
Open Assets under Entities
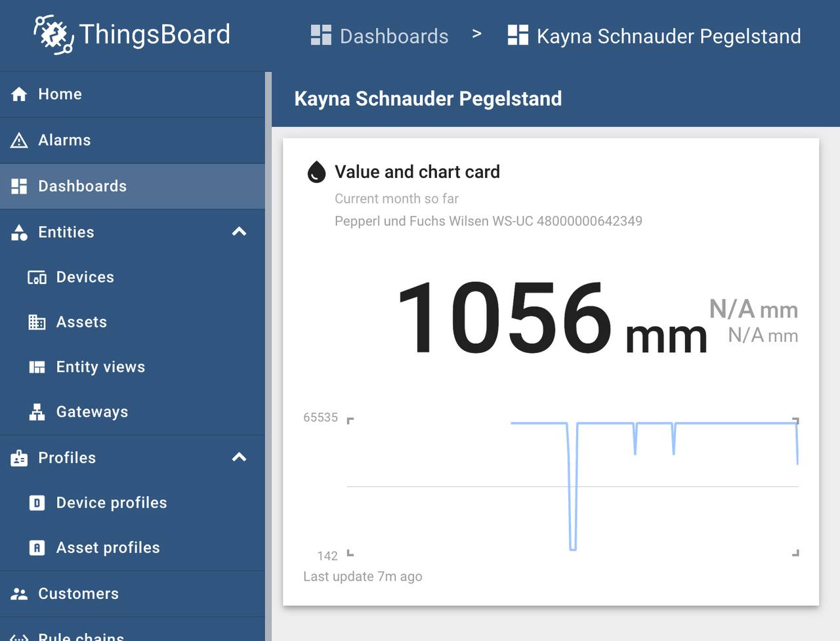click(x=132, y=322)
